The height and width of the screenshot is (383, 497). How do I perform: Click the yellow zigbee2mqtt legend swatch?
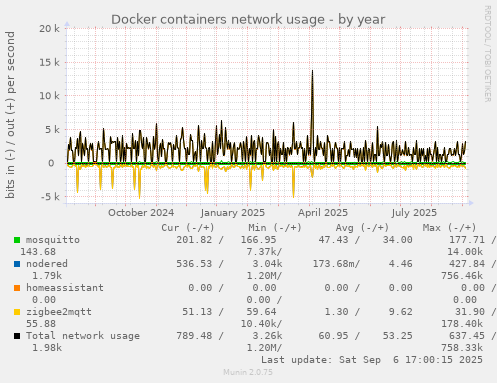(17, 312)
